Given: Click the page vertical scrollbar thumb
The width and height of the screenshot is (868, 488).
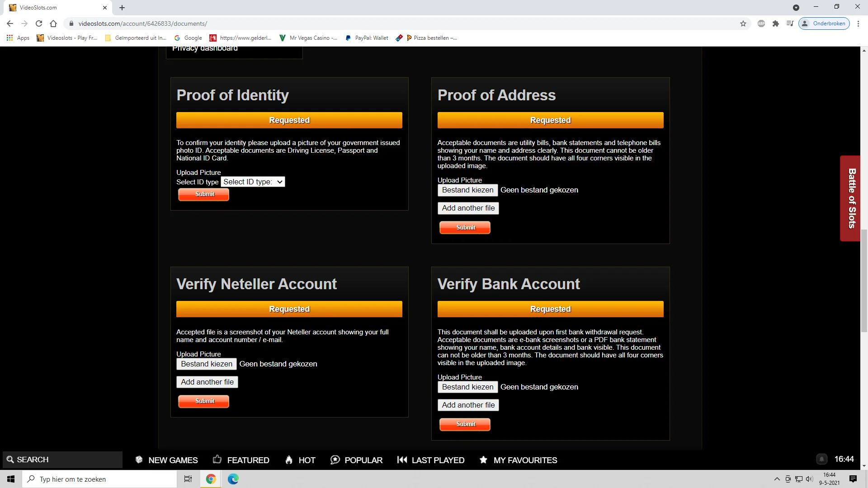Looking at the screenshot, I should point(864,281).
